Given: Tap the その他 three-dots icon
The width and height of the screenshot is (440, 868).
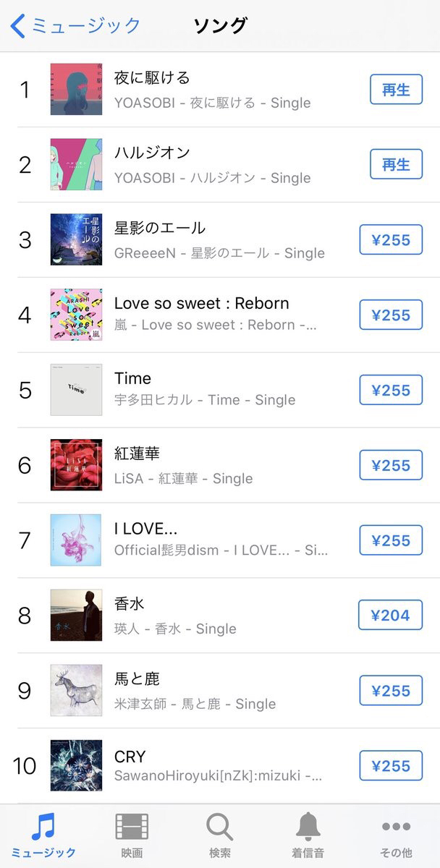Looking at the screenshot, I should click(x=396, y=827).
